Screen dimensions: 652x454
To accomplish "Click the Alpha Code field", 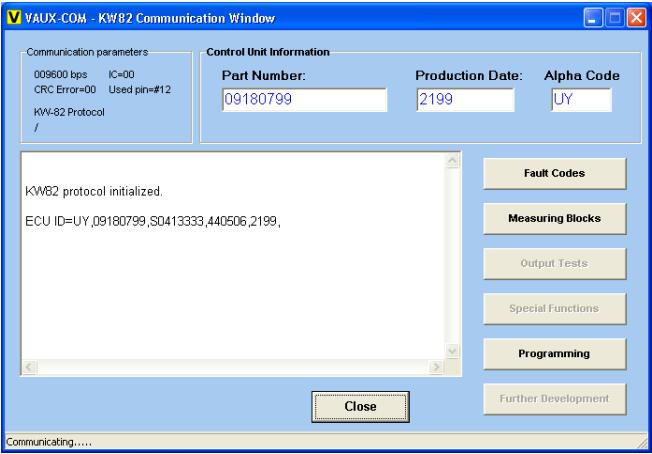I will click(x=581, y=100).
